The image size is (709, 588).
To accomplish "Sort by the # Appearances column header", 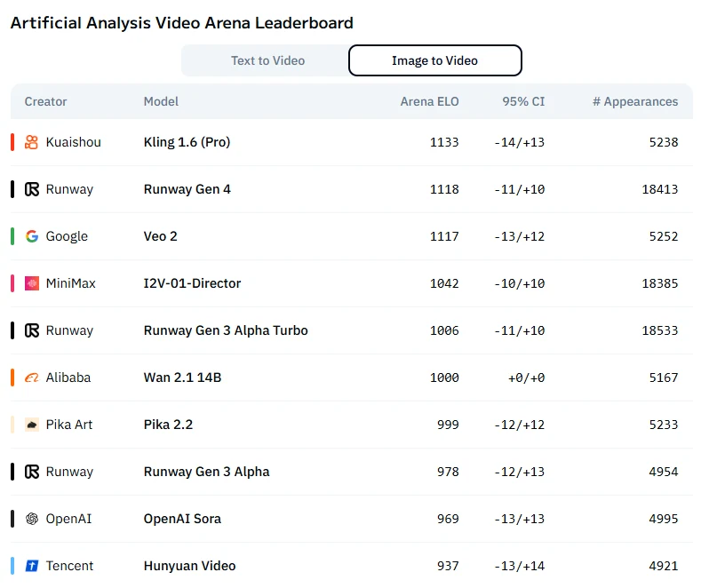I will coord(635,101).
